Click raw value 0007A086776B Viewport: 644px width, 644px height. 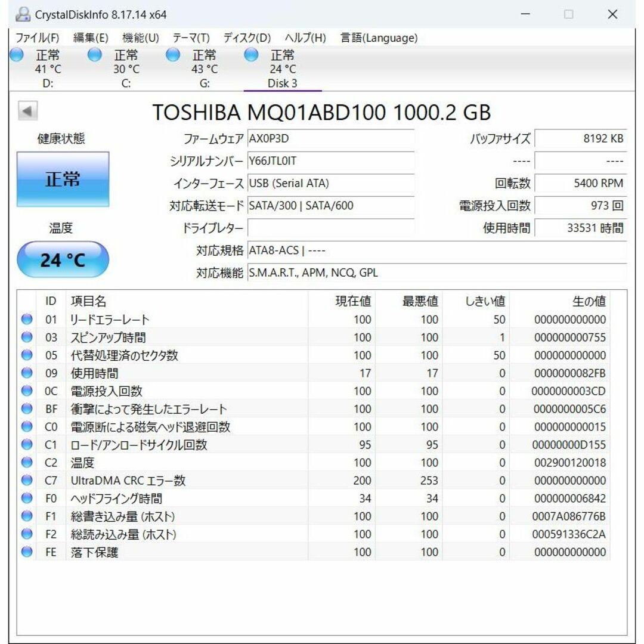pos(569,516)
